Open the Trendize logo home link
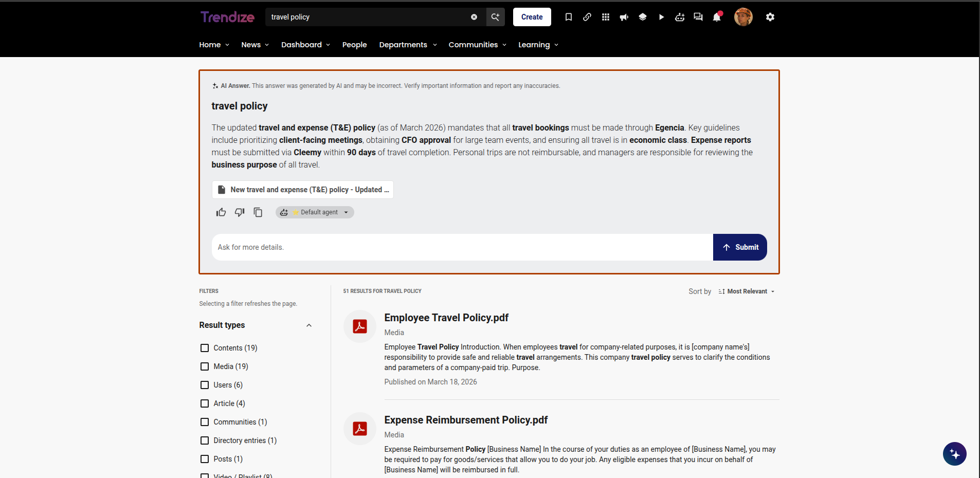The width and height of the screenshot is (980, 478). click(227, 17)
